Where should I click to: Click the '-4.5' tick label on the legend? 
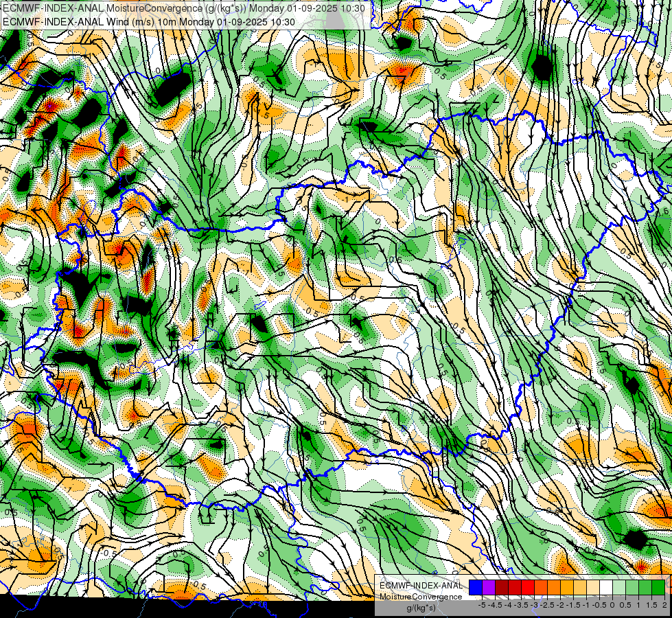(x=496, y=605)
